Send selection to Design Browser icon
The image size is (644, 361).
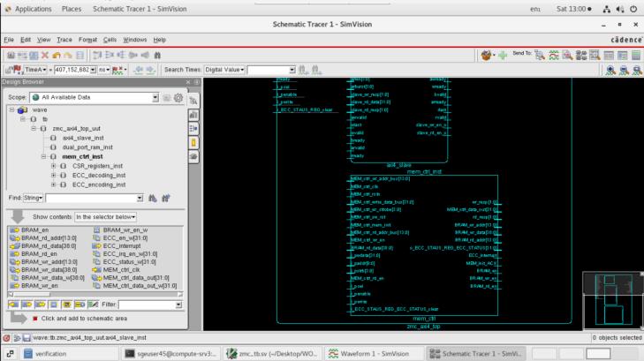coord(540,55)
